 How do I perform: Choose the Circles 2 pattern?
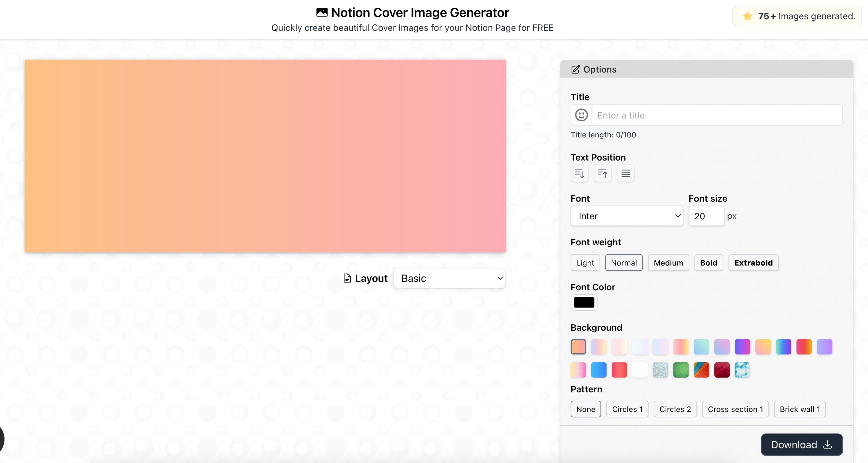[x=675, y=409]
